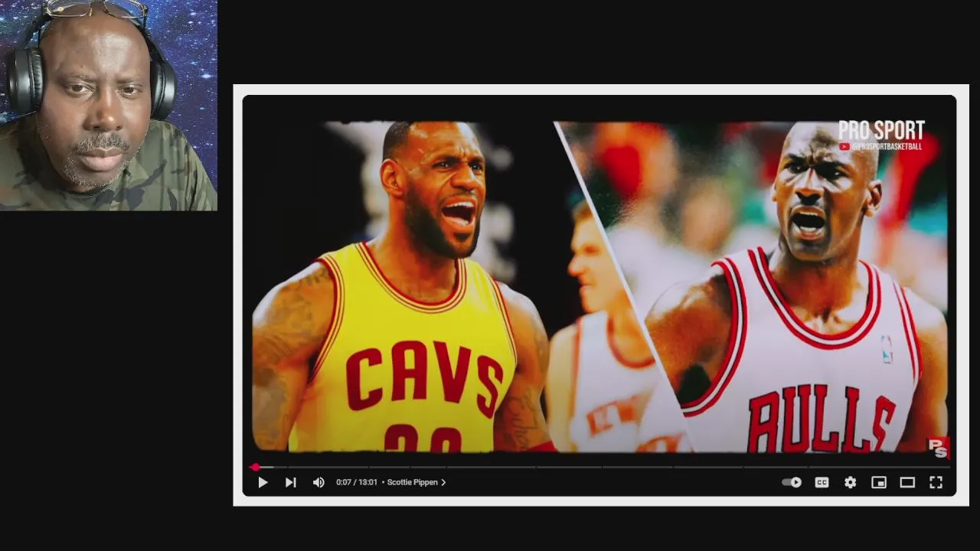
Task: Skip to the next video
Action: pos(290,482)
